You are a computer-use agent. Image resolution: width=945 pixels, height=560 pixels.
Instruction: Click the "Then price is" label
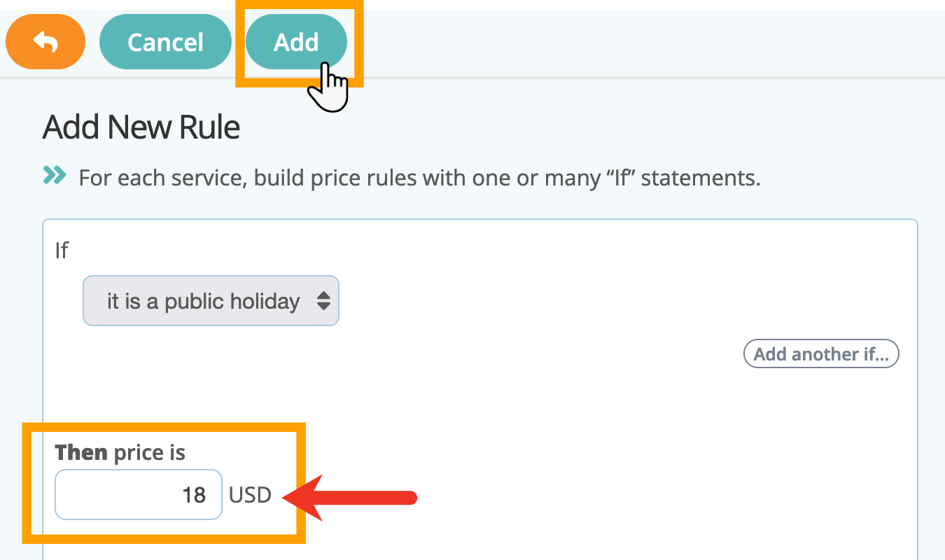tap(120, 453)
